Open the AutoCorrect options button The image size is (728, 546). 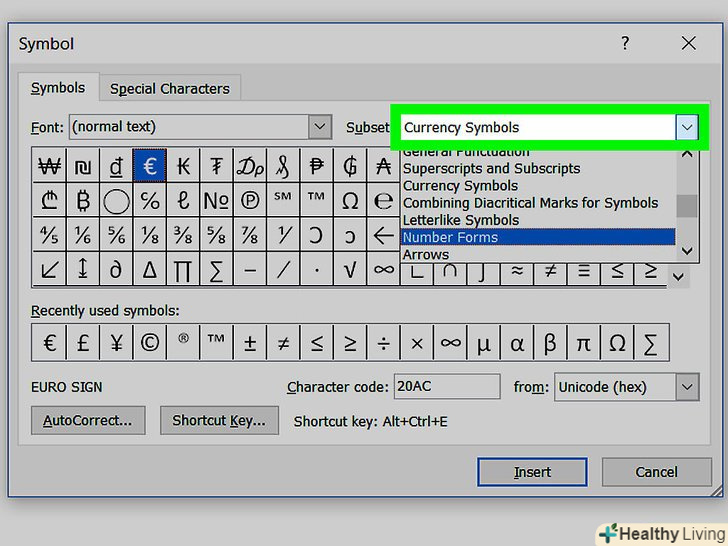88,421
